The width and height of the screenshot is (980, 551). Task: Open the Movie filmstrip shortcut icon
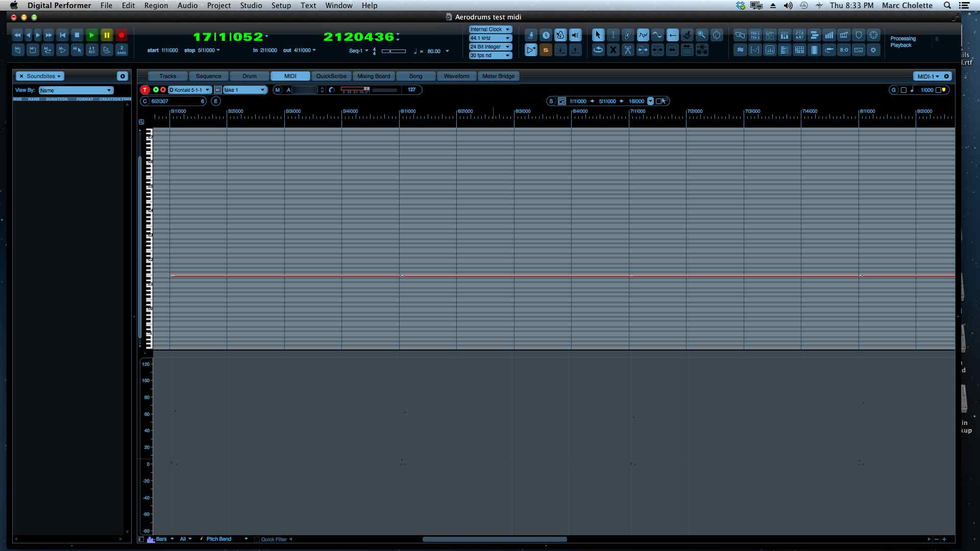(814, 50)
